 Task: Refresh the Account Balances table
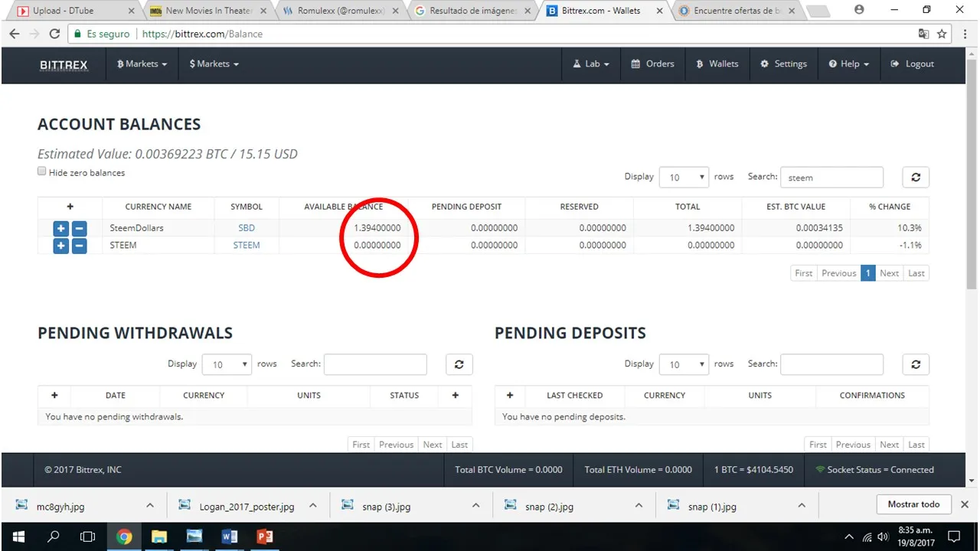(916, 177)
